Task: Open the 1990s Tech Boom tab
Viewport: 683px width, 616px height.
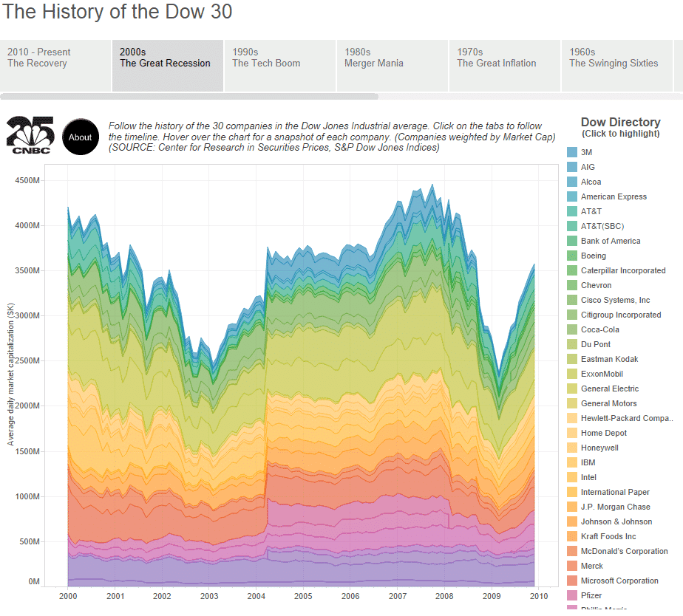Action: click(279, 65)
